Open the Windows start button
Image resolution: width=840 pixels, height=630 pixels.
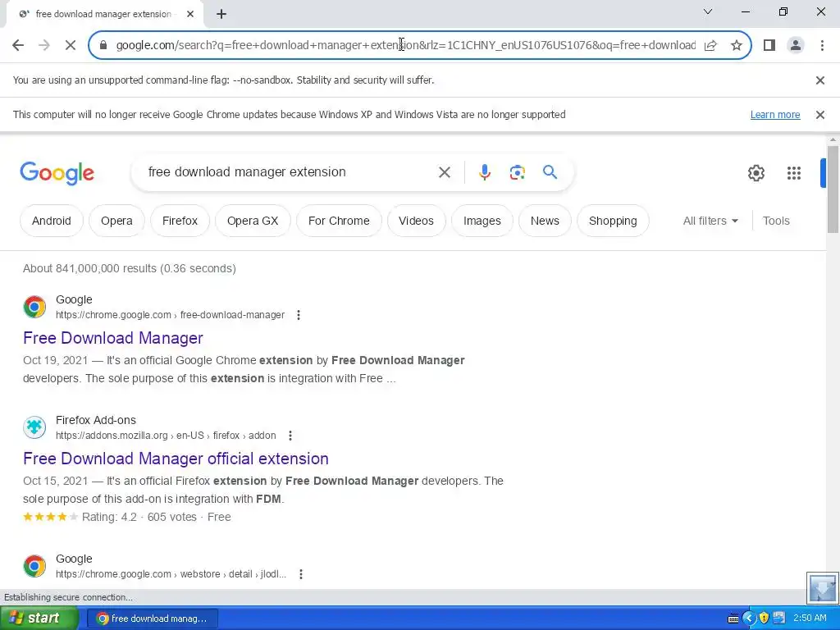[39, 619]
